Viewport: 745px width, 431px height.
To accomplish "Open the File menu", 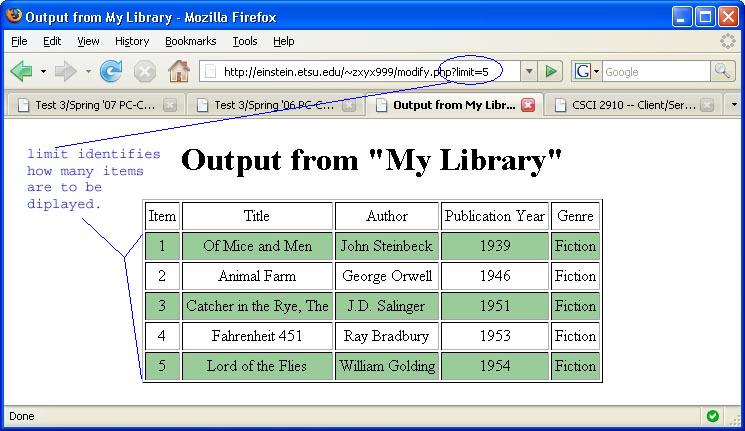I will [x=19, y=41].
